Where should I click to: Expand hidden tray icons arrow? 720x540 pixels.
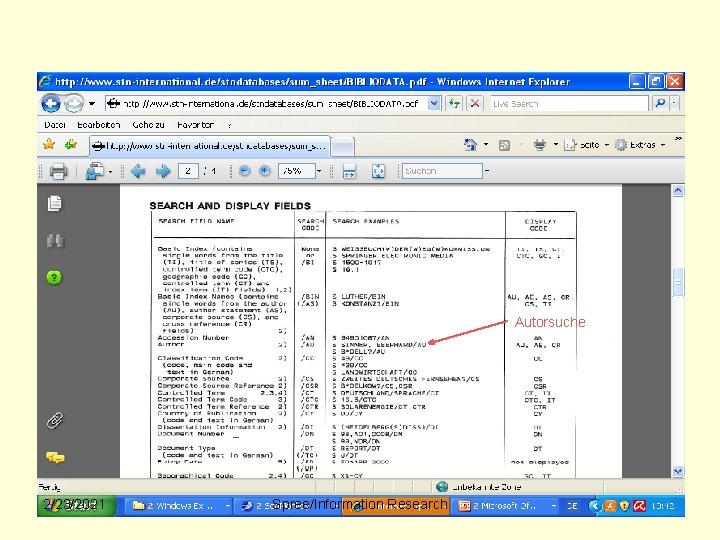(595, 506)
